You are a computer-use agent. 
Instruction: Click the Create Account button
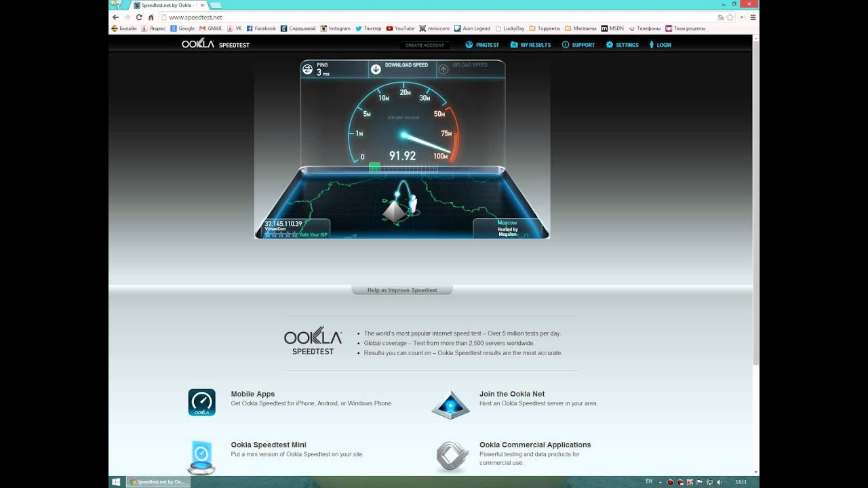pyautogui.click(x=425, y=45)
